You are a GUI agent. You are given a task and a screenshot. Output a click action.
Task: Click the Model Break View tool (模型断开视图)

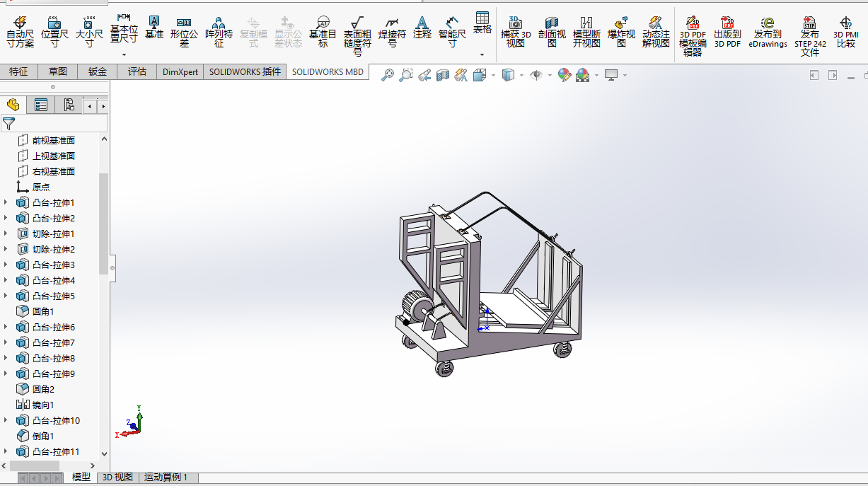[586, 32]
